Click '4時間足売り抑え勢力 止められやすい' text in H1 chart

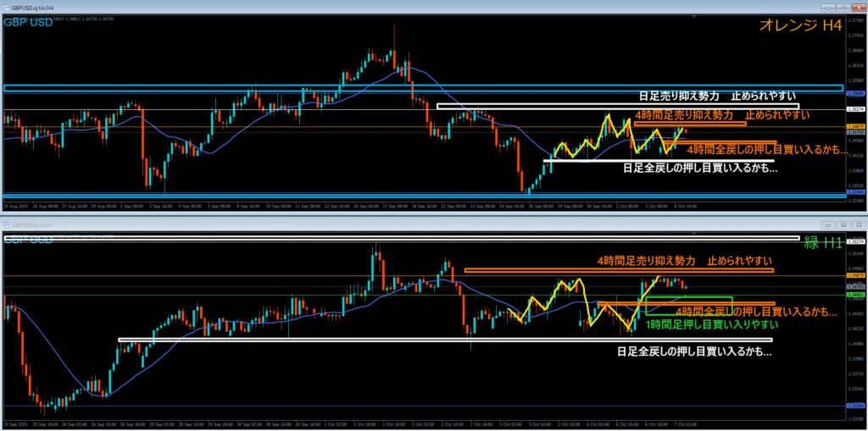tap(684, 261)
